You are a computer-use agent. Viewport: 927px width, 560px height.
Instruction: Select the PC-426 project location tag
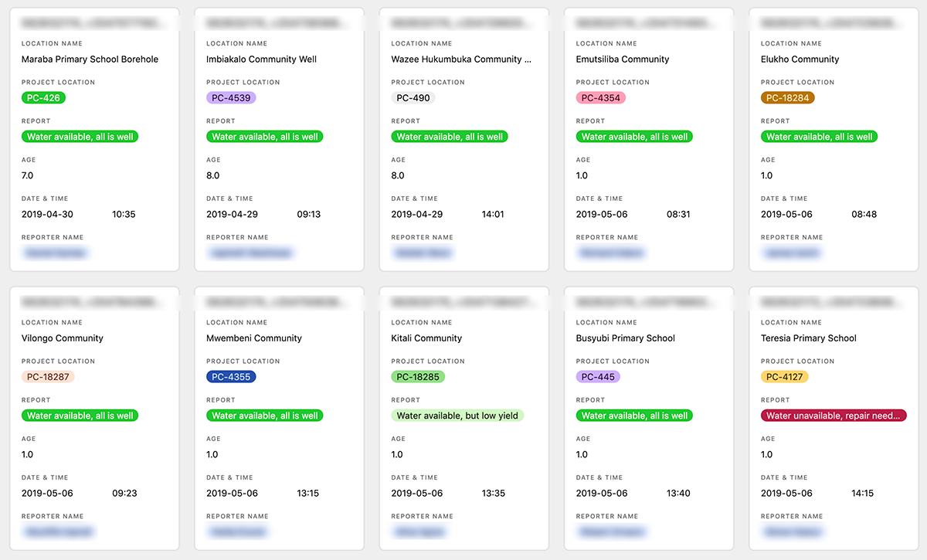point(44,98)
